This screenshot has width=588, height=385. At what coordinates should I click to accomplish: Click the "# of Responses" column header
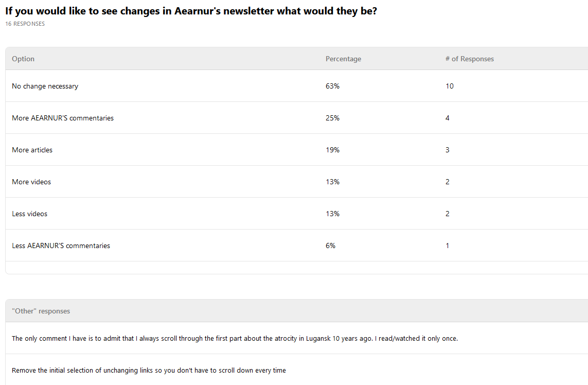(x=469, y=59)
